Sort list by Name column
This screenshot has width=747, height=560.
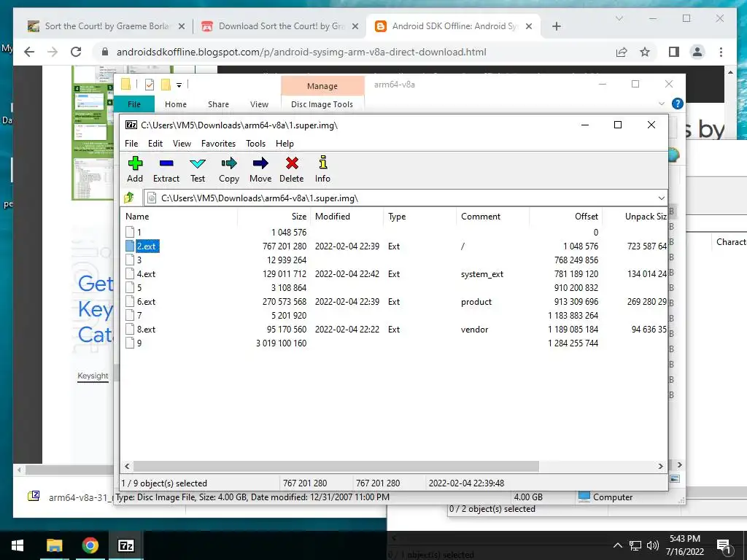click(178, 216)
